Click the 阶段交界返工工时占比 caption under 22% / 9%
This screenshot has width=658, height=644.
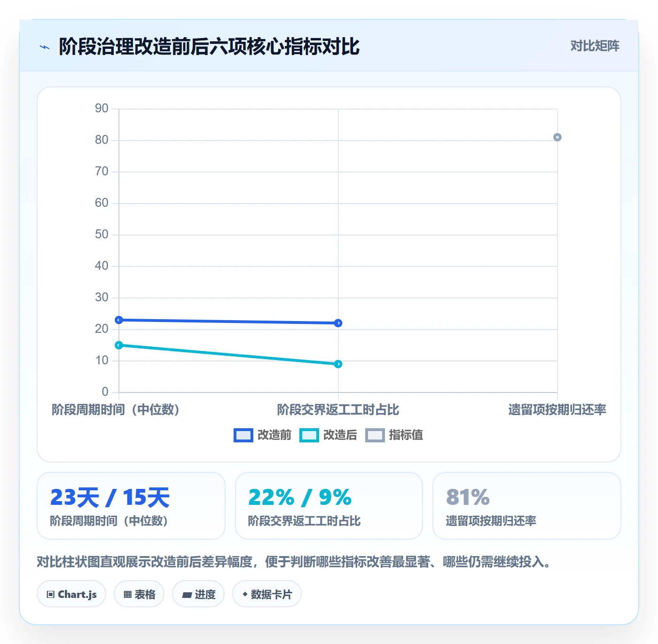[305, 521]
